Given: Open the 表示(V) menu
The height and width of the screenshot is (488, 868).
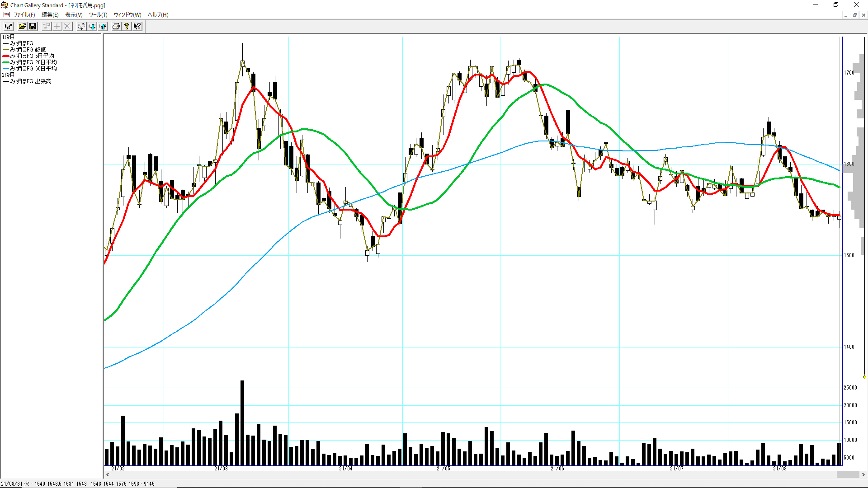Looking at the screenshot, I should tap(74, 15).
